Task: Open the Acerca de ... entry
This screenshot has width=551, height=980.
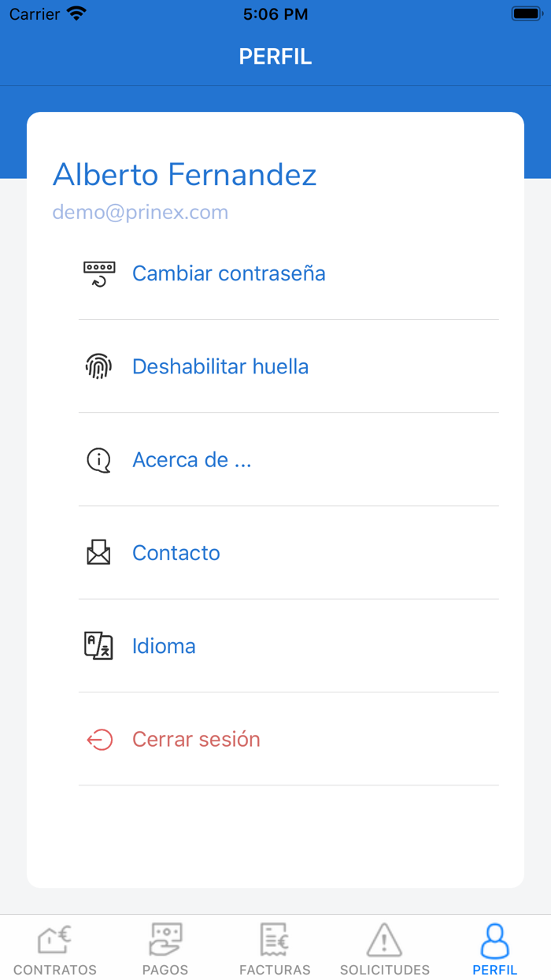Action: tap(192, 460)
